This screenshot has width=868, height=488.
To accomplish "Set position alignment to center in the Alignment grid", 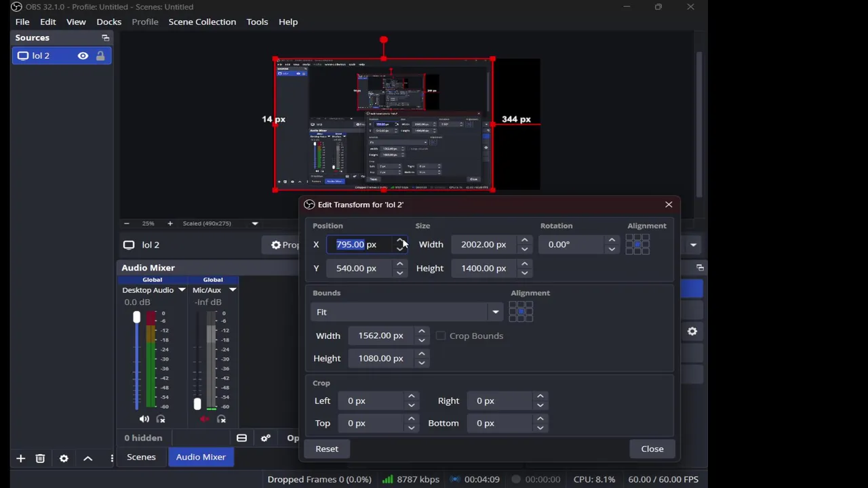I will coord(637,244).
